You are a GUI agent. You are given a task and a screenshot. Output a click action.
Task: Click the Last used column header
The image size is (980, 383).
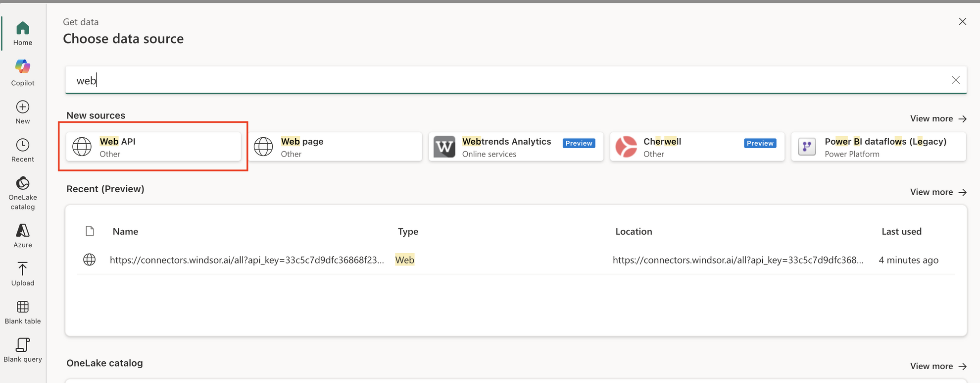(901, 231)
